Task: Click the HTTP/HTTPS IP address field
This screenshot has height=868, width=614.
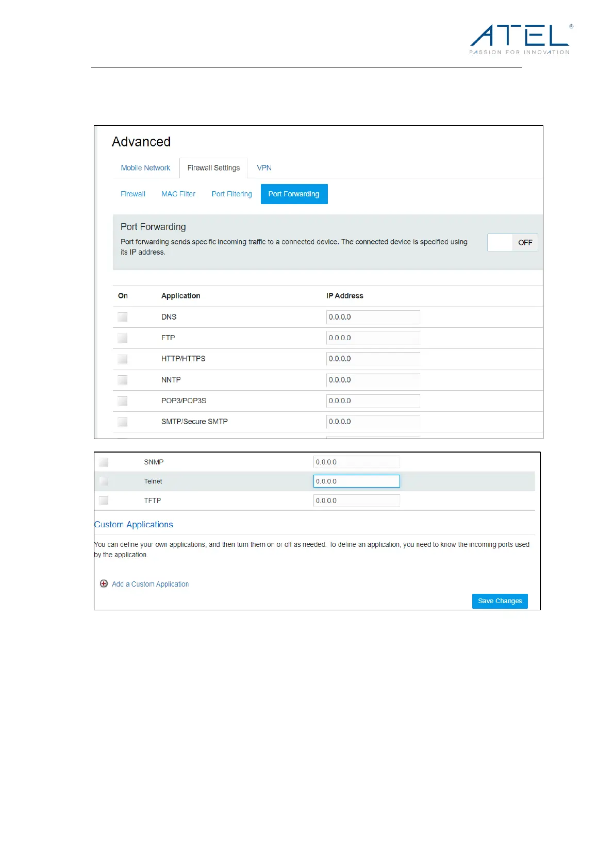Action: pyautogui.click(x=373, y=359)
